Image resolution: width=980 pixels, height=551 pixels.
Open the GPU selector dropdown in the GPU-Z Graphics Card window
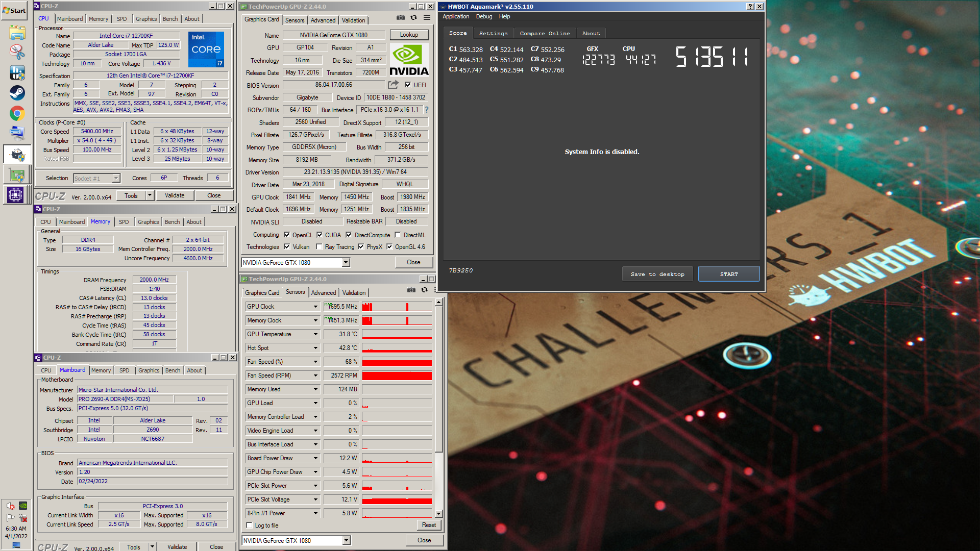pos(346,262)
